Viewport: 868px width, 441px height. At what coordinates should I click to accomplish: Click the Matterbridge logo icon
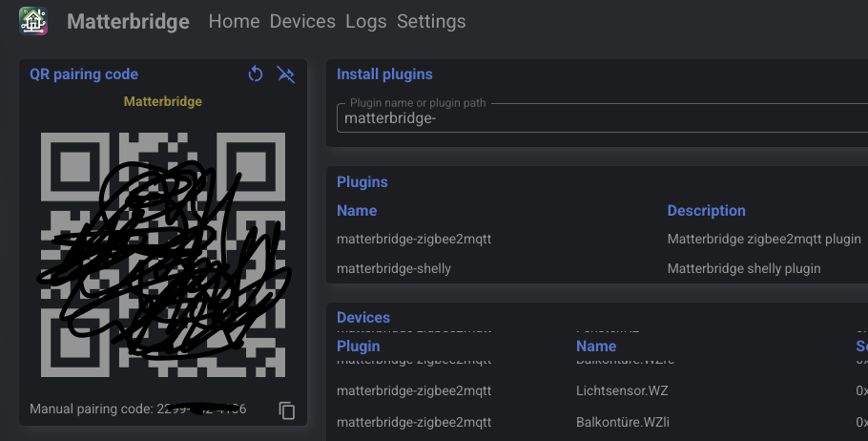pos(33,21)
